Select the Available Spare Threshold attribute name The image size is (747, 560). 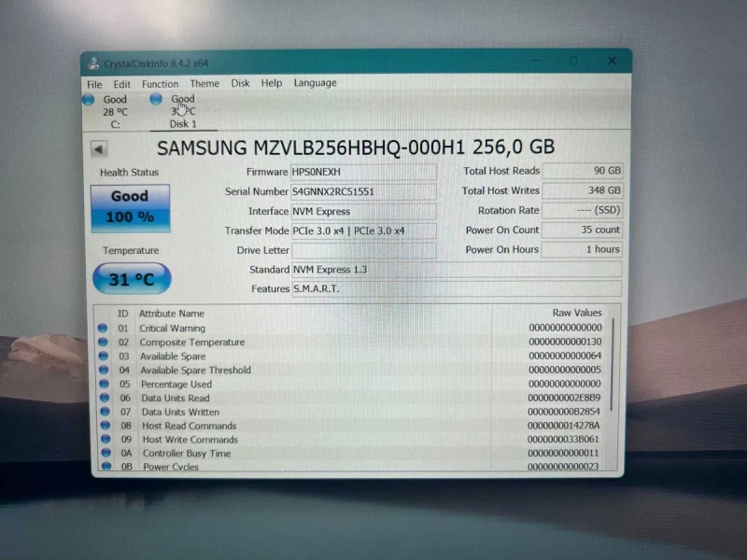pyautogui.click(x=195, y=370)
